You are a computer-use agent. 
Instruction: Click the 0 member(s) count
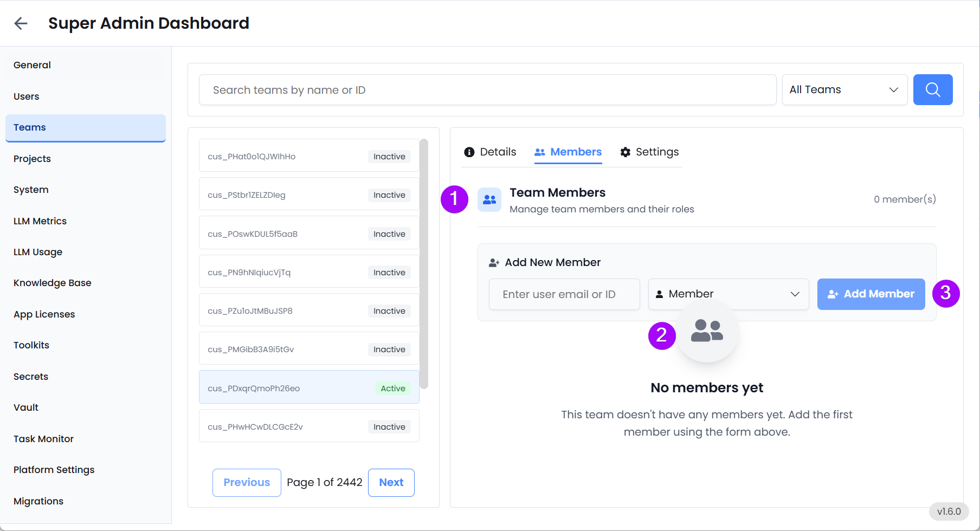point(905,199)
